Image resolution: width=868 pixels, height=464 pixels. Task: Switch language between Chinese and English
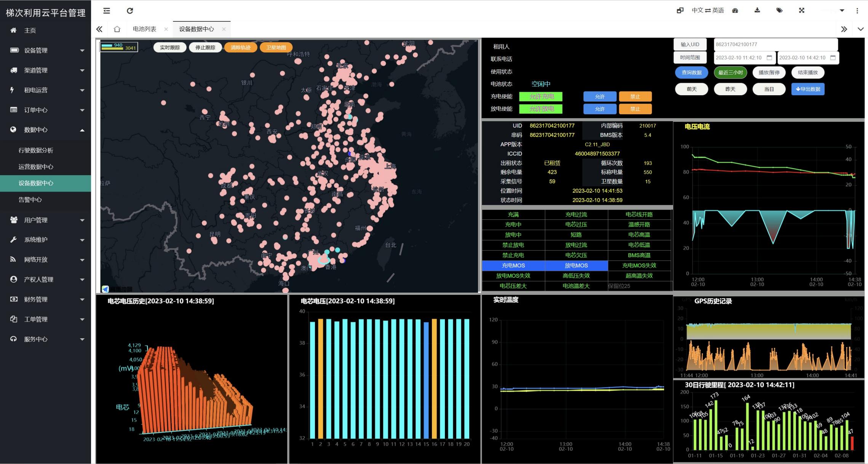[708, 10]
